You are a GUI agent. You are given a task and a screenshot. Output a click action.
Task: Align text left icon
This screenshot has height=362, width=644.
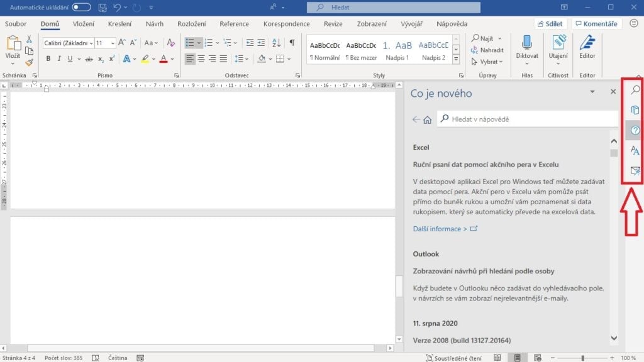(x=190, y=59)
